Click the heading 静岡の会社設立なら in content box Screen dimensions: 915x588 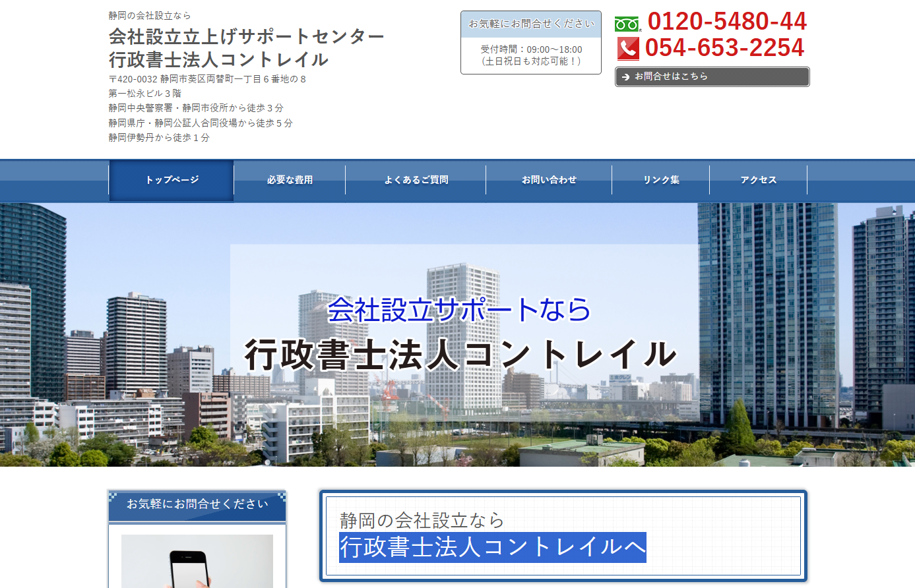[422, 521]
